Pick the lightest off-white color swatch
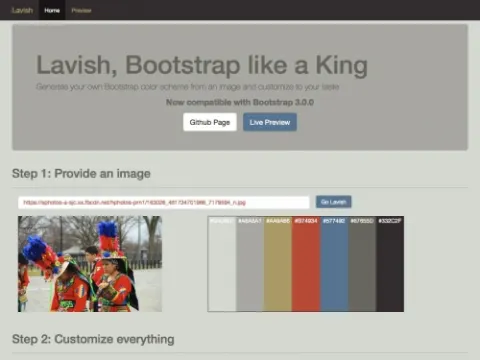Viewport: 480px width, 360px height. click(222, 264)
